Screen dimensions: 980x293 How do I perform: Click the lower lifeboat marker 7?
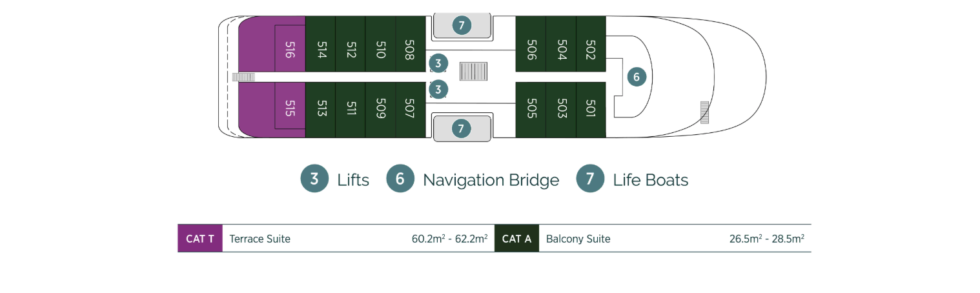click(461, 128)
